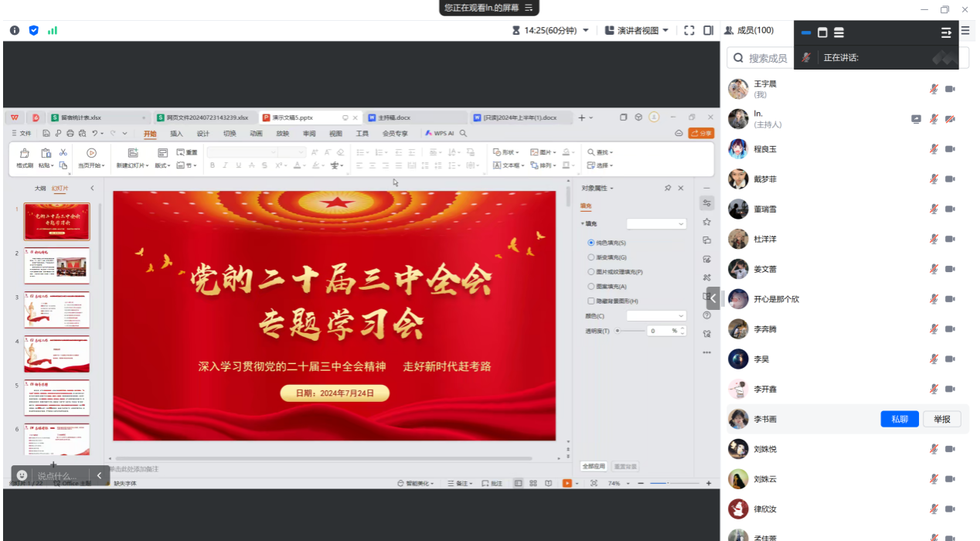Image resolution: width=980 pixels, height=541 pixels.
Task: Click the meeting info icon
Action: coord(15,30)
